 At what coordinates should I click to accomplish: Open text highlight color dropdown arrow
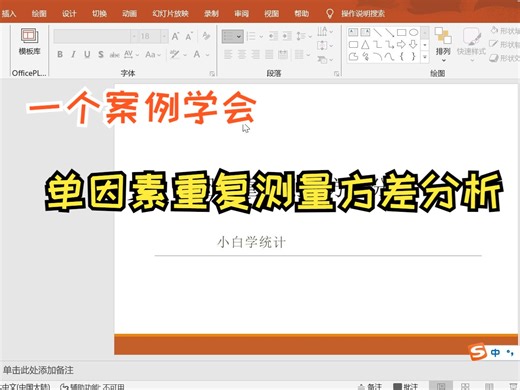pos(185,55)
